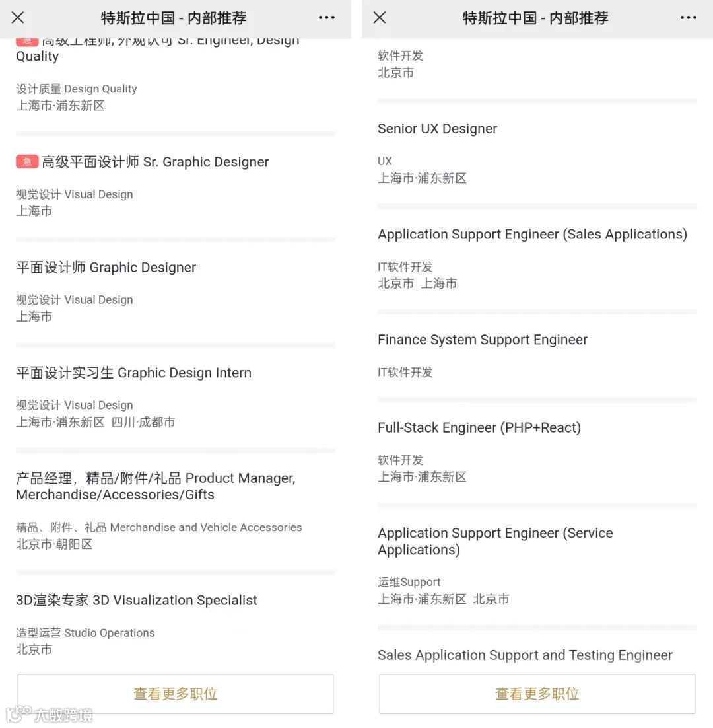
Task: Click 北京市 under 3D Visualization Specialist
Action: [34, 649]
